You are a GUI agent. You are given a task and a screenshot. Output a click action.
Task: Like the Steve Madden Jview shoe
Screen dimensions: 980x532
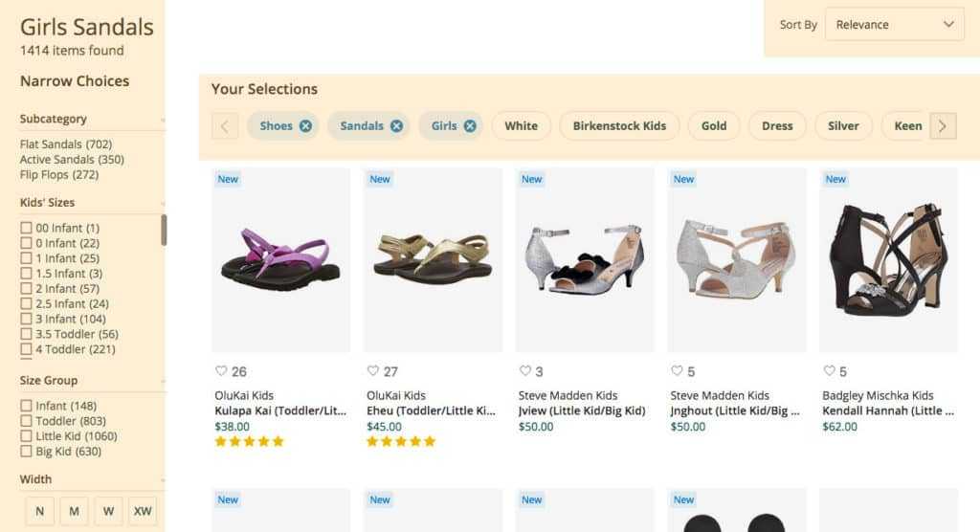click(525, 371)
